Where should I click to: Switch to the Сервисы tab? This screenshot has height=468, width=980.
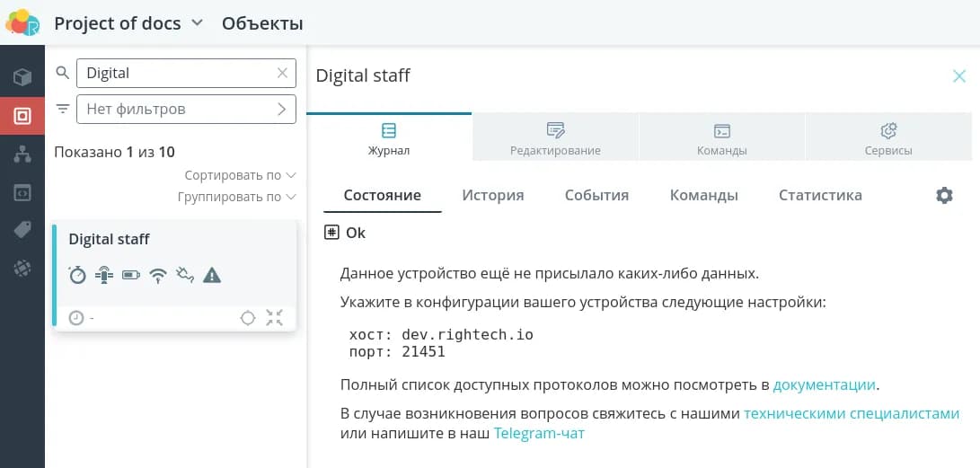pos(888,138)
